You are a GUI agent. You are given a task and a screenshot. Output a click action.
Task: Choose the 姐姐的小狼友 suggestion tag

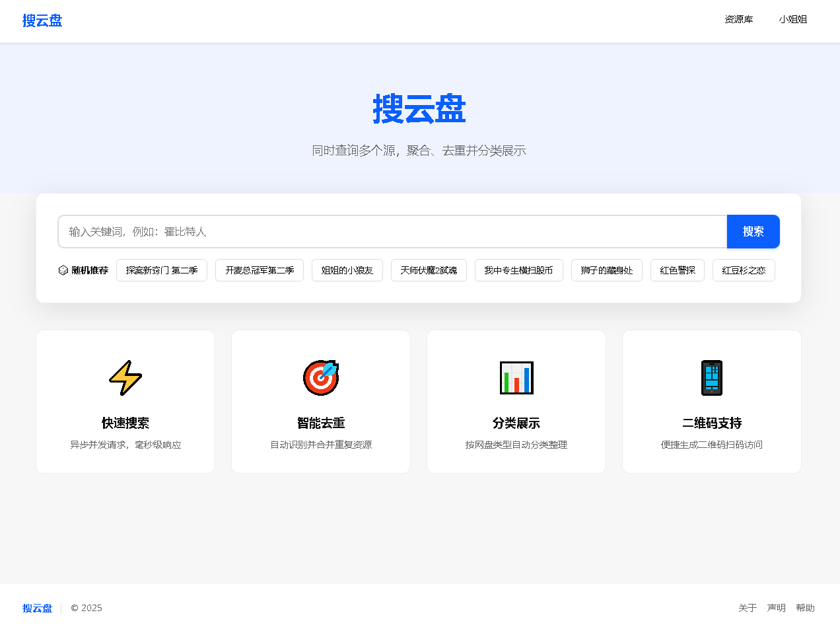tap(347, 270)
